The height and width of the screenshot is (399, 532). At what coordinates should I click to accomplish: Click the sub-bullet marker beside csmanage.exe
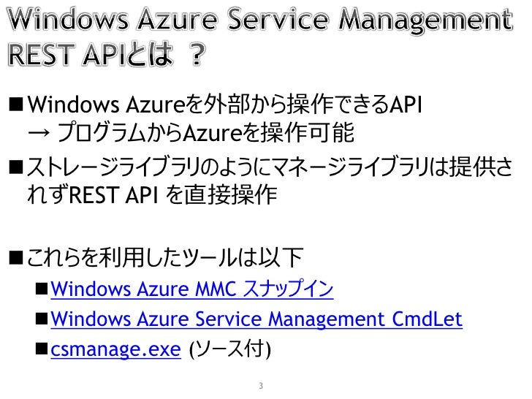point(42,349)
